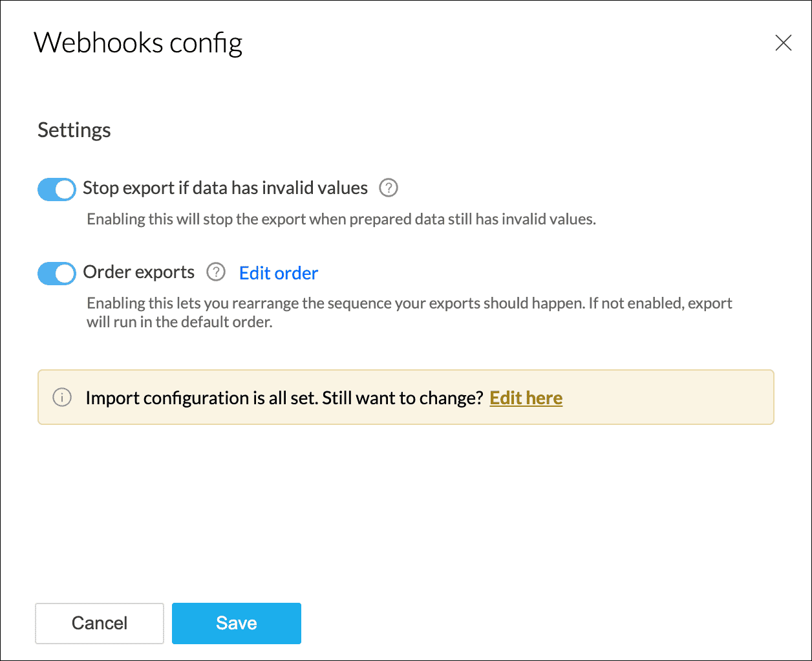Open help for Stop export setting

coord(388,188)
